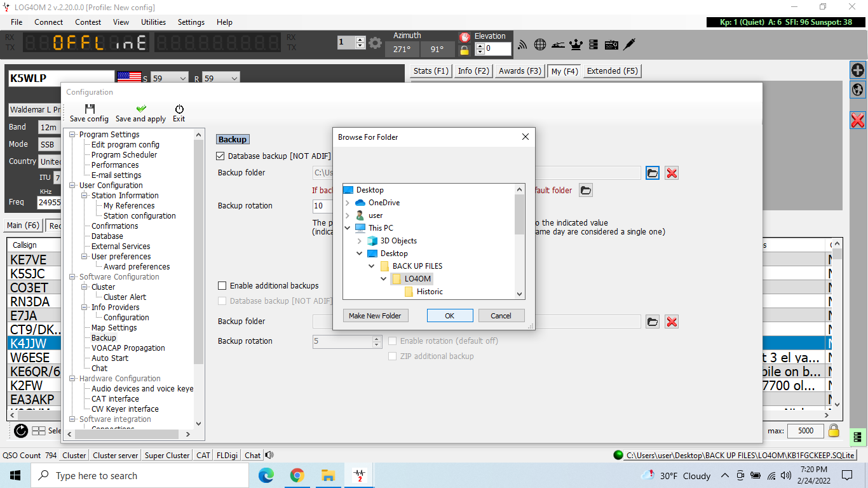Screen dimensions: 868x488
Task: Open the radio device icon
Action: coord(611,44)
